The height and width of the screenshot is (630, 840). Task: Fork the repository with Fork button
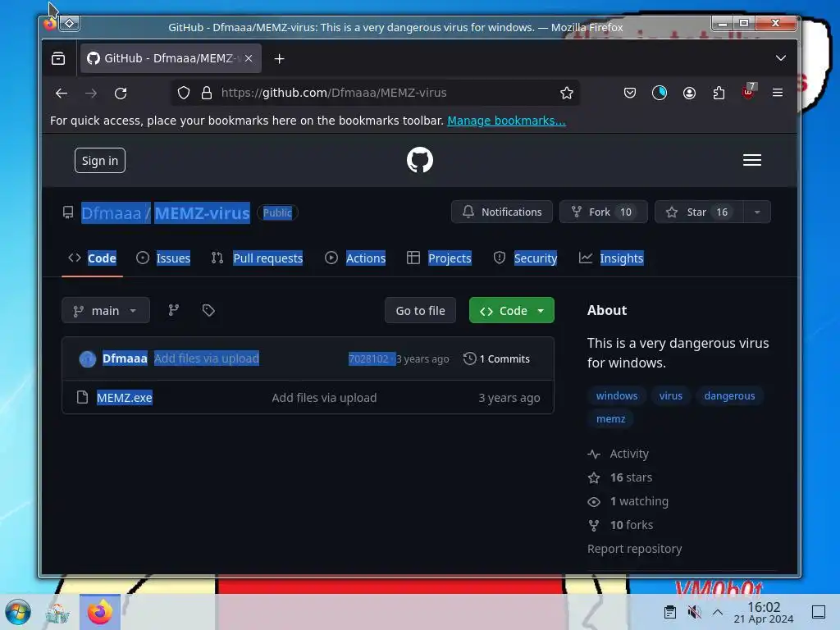click(x=604, y=212)
